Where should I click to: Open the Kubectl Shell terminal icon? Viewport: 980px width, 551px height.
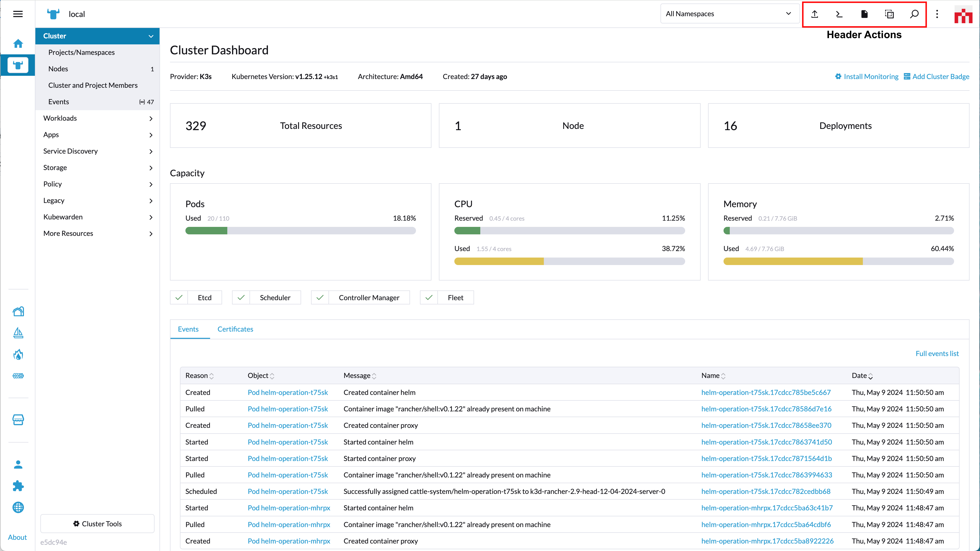(839, 14)
